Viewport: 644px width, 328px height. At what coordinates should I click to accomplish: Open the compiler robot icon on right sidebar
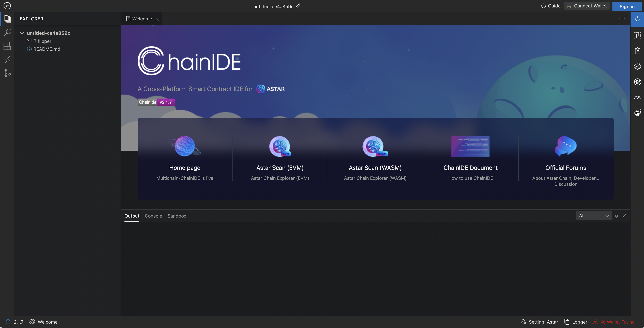click(637, 20)
